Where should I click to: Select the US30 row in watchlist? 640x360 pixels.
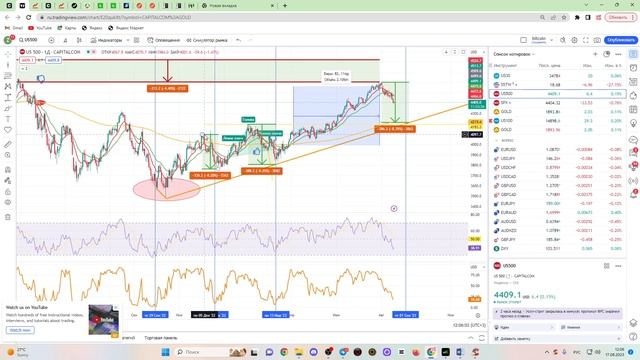tap(558, 76)
